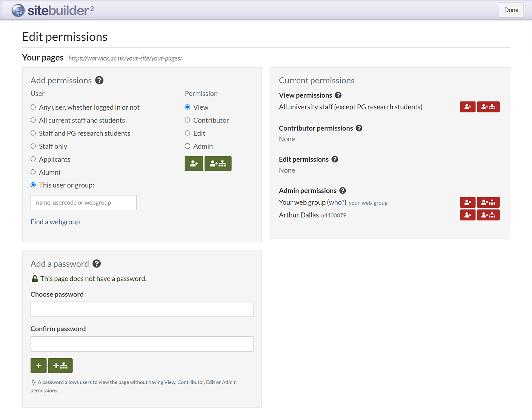Click Find a webgroup
Screen dimensions: 532x420
tap(55, 222)
